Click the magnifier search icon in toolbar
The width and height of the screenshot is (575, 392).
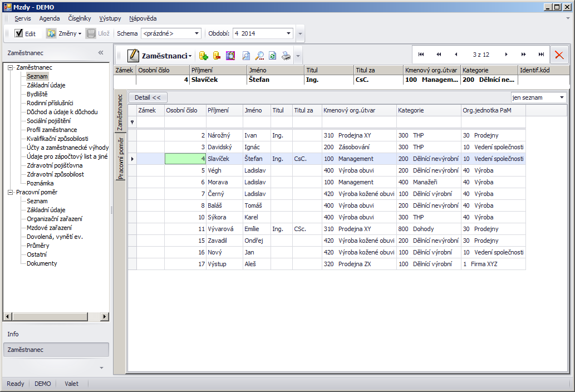259,56
